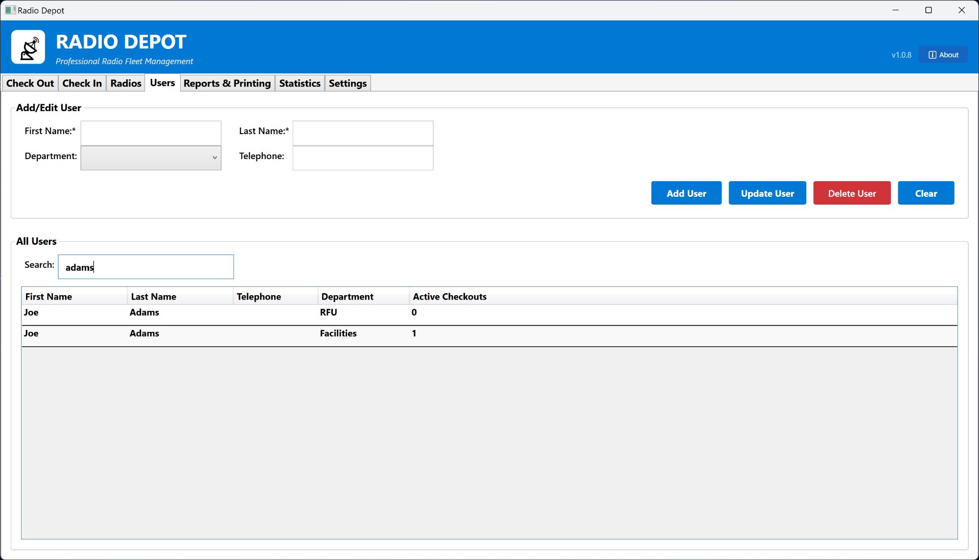Open Reports & Printing tab

click(x=227, y=83)
